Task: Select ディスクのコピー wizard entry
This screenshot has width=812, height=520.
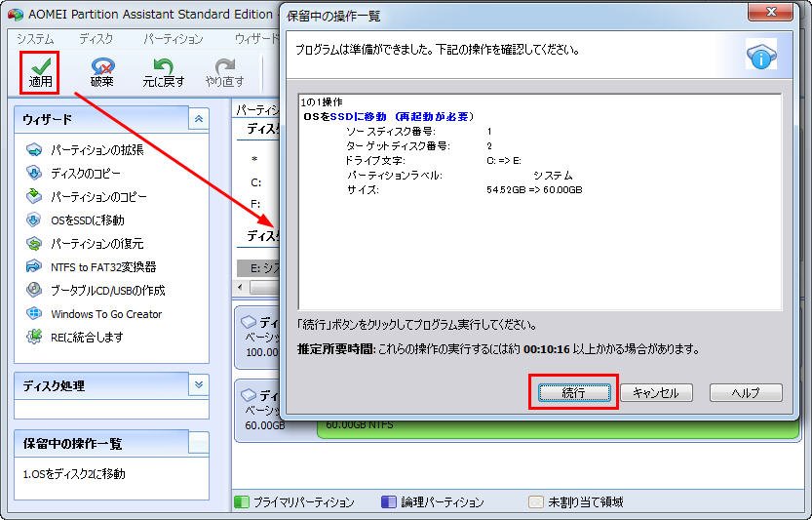Action: tap(86, 173)
